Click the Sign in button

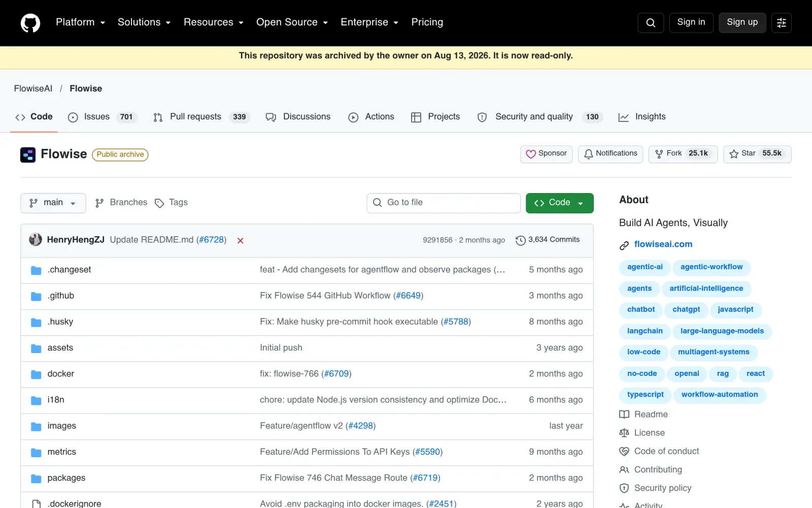click(x=691, y=22)
